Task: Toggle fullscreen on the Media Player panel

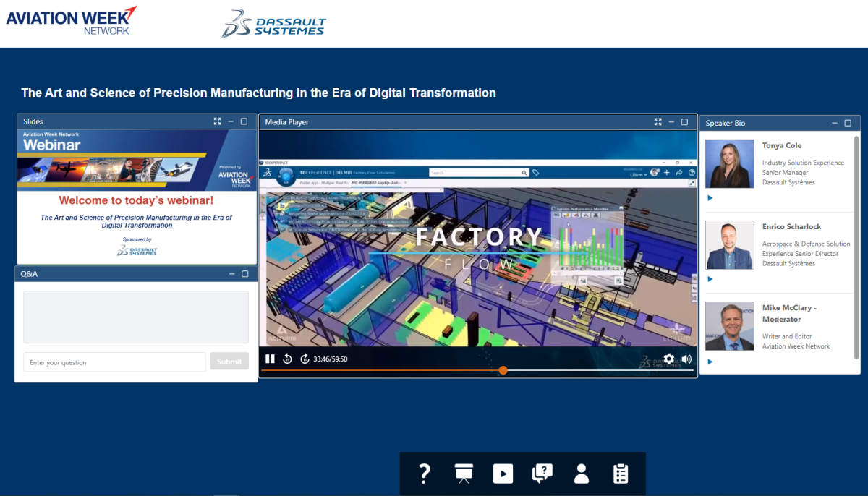Action: [658, 122]
